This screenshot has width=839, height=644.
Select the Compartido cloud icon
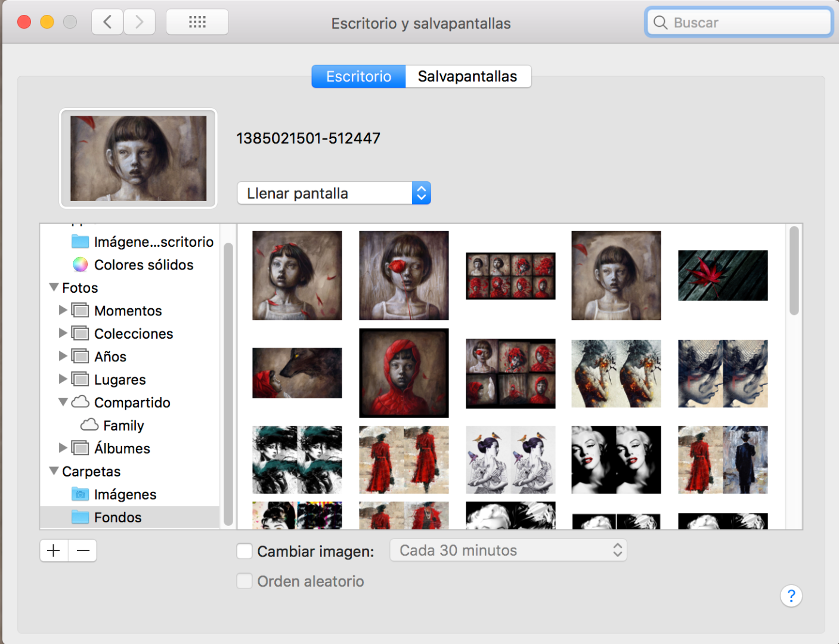[81, 402]
